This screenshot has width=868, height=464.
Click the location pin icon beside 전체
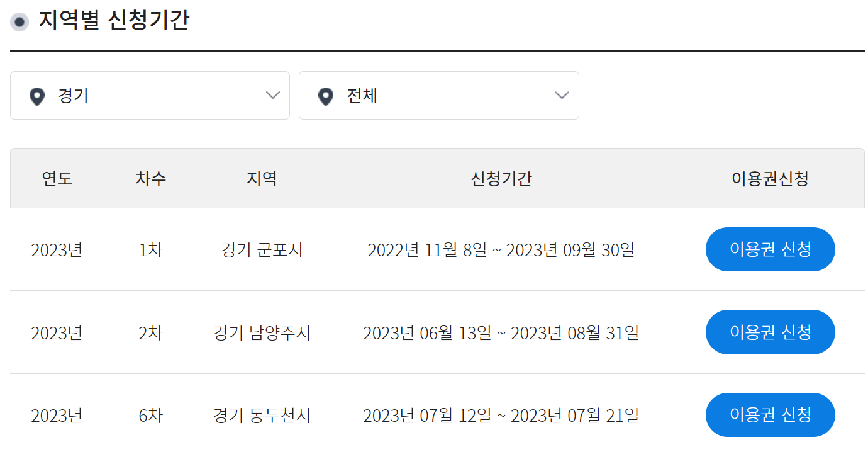coord(325,95)
